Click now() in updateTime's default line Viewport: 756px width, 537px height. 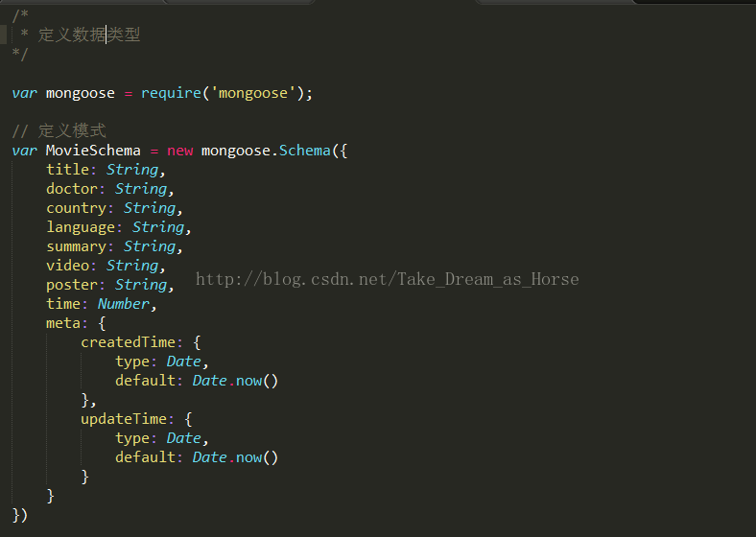(x=257, y=457)
